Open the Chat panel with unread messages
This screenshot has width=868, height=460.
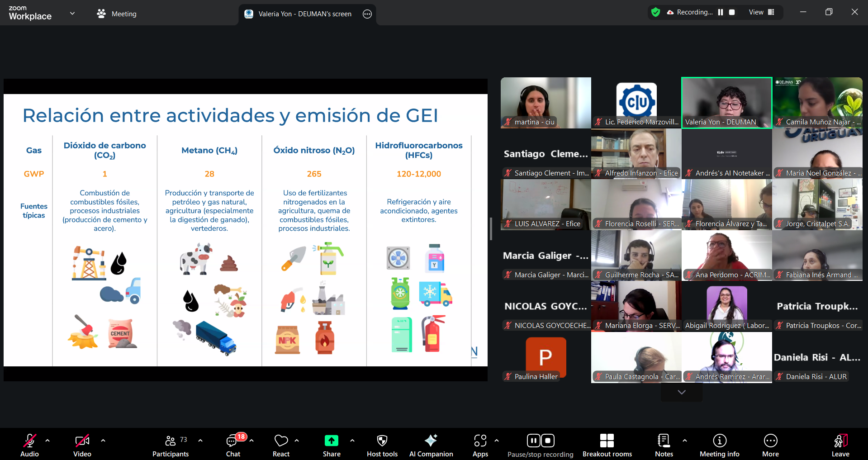233,446
